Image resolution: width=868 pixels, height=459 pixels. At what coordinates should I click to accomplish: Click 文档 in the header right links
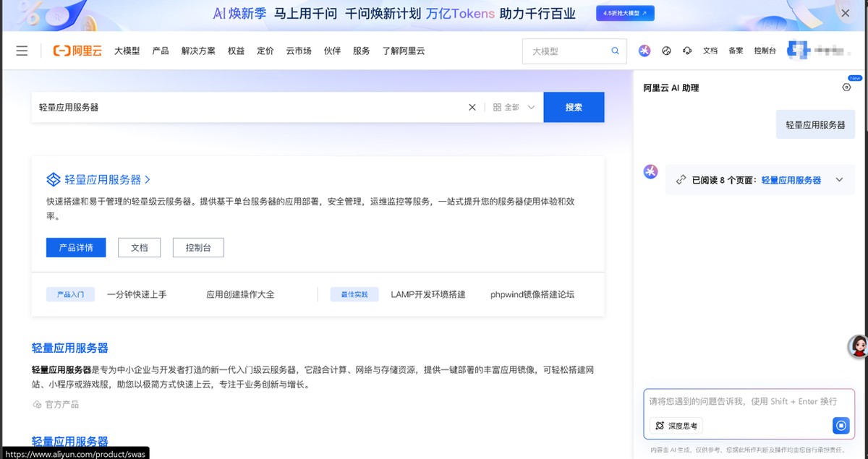[x=710, y=51]
